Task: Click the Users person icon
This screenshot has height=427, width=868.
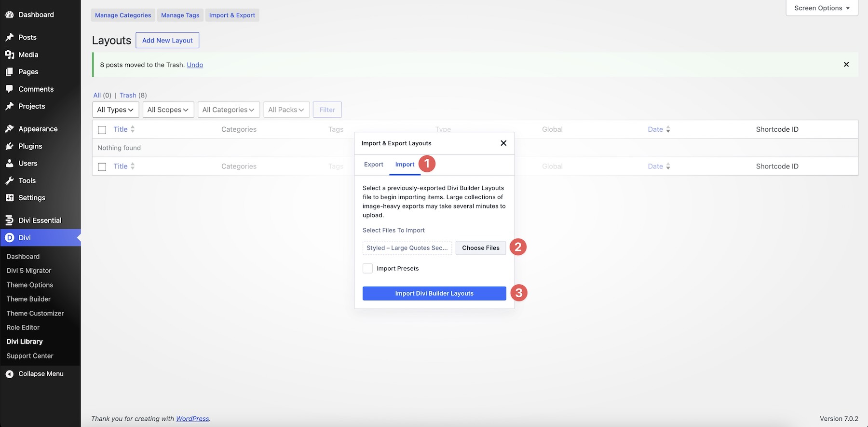Action: point(10,163)
